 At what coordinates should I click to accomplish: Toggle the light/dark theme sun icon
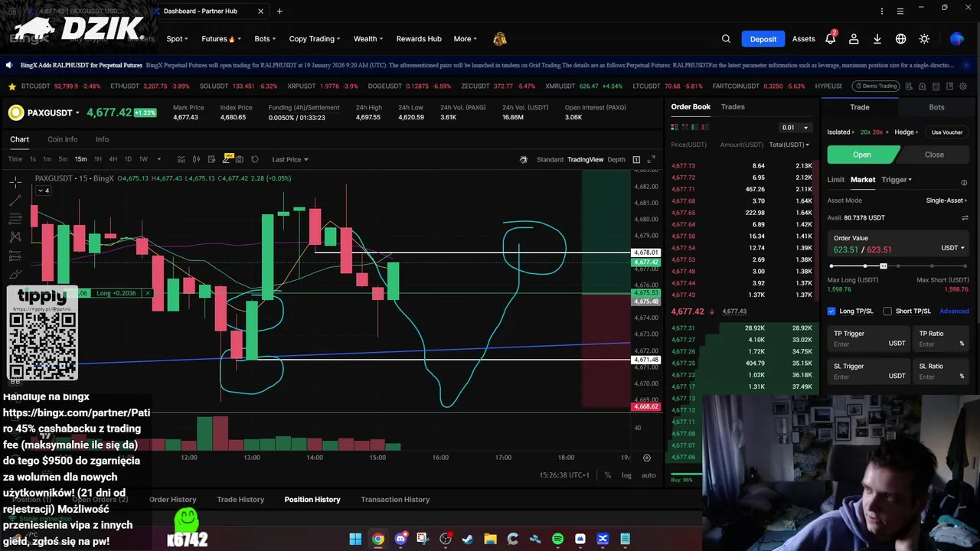(924, 39)
